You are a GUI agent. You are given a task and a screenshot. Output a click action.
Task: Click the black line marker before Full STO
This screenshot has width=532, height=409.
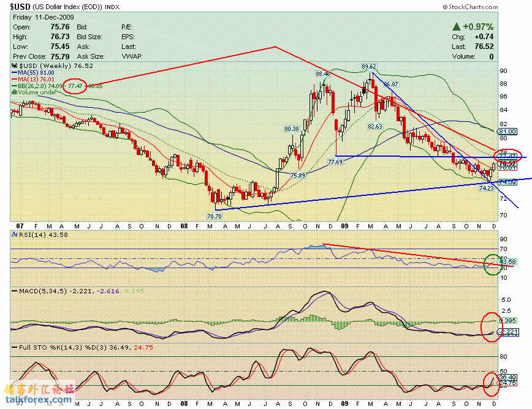15,347
